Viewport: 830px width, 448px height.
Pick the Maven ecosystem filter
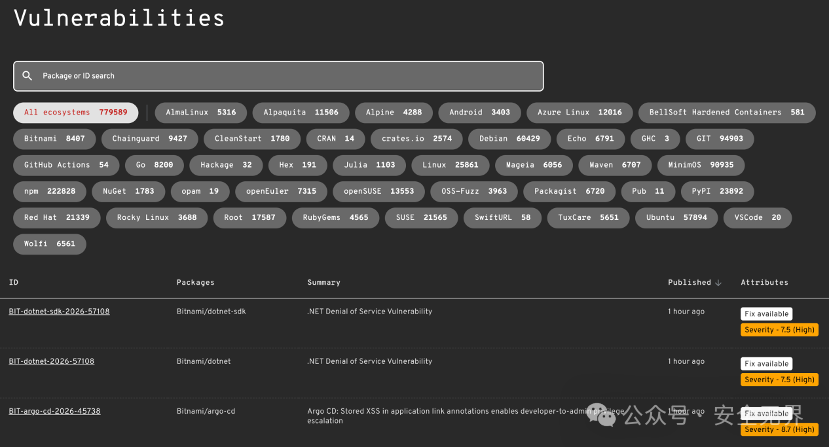(615, 165)
